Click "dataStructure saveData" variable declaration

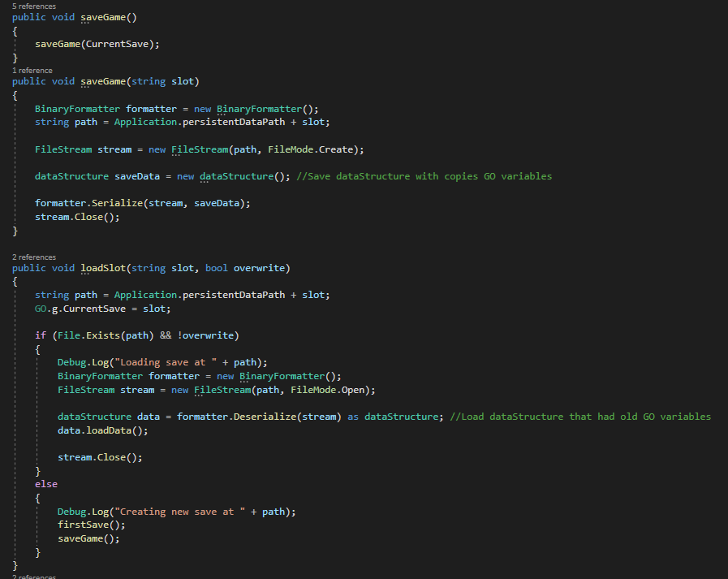[x=97, y=176]
